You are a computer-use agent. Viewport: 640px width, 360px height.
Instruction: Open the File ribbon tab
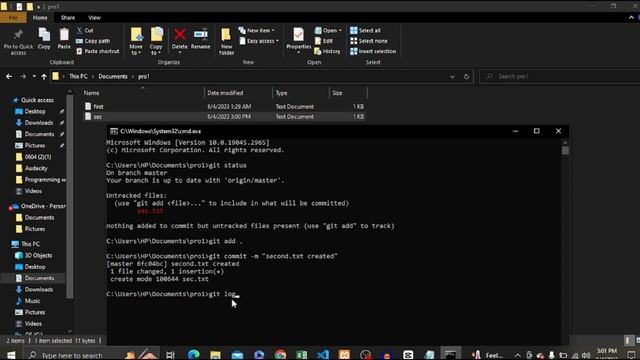[13, 18]
